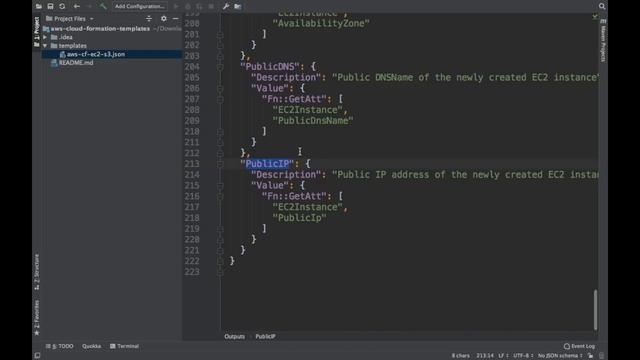Collapse the fold marker on line 213
Screen dimensions: 640x360
[x=220, y=164]
